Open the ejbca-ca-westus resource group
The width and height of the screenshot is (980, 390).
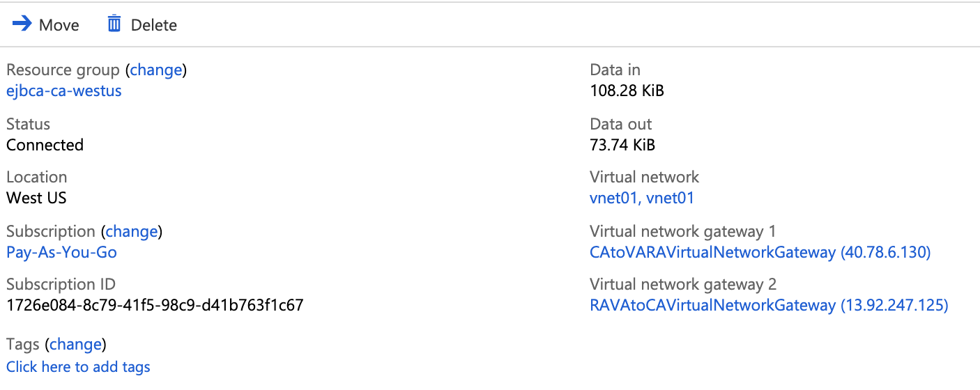(64, 91)
